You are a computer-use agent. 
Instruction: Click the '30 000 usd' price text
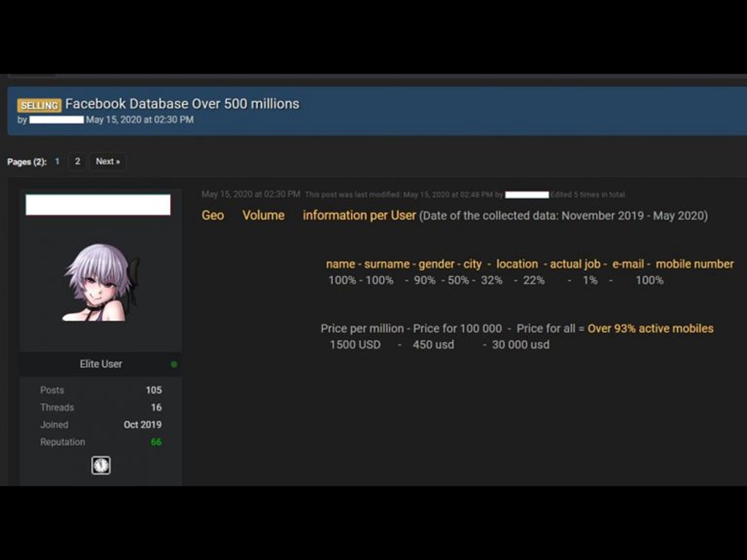click(x=520, y=345)
